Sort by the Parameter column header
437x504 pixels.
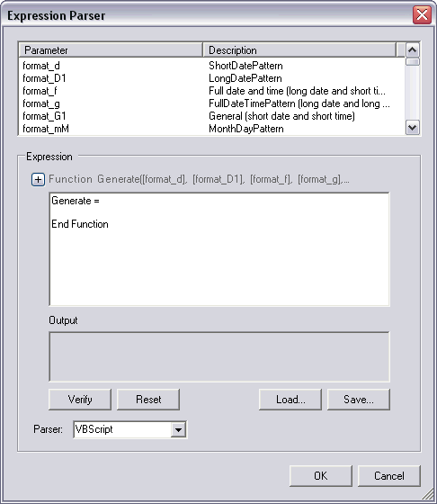tap(111, 50)
